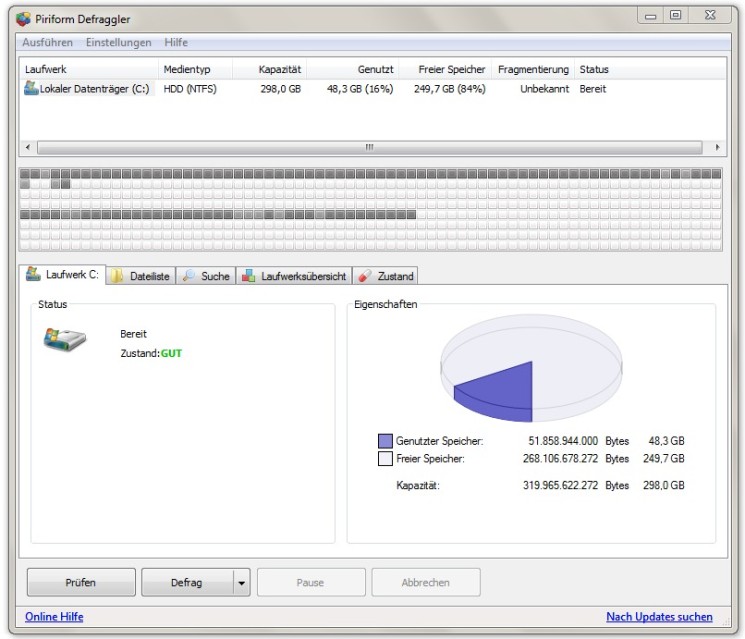Viewport: 745px width, 639px height.
Task: Click the magnifier icon on Suche tab
Action: pos(189,276)
